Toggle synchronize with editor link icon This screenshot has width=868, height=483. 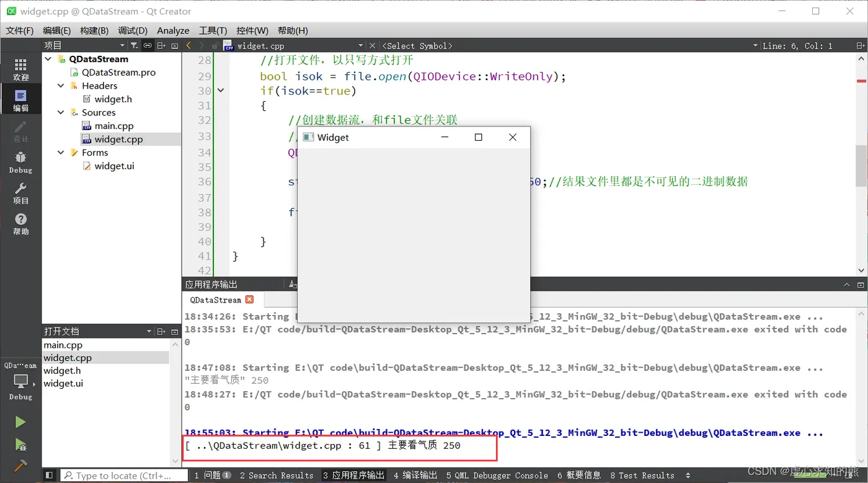[148, 45]
